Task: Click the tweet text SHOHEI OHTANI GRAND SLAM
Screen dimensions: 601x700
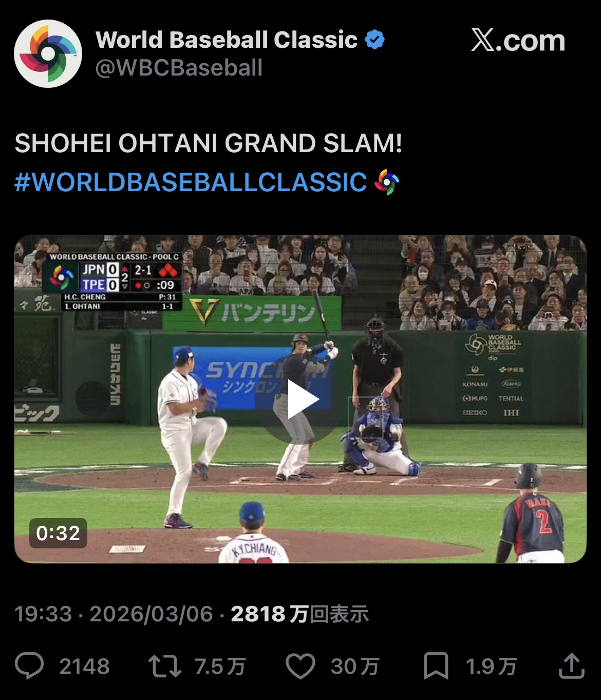Action: click(208, 143)
